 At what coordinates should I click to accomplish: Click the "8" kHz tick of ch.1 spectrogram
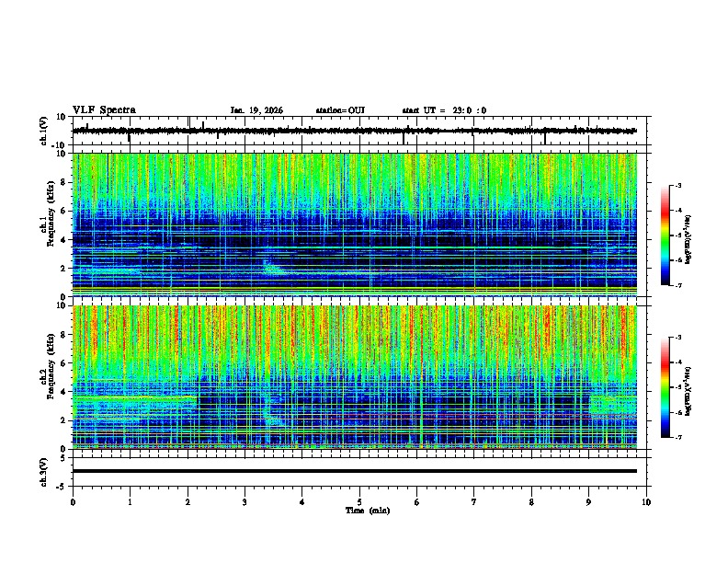tap(64, 182)
